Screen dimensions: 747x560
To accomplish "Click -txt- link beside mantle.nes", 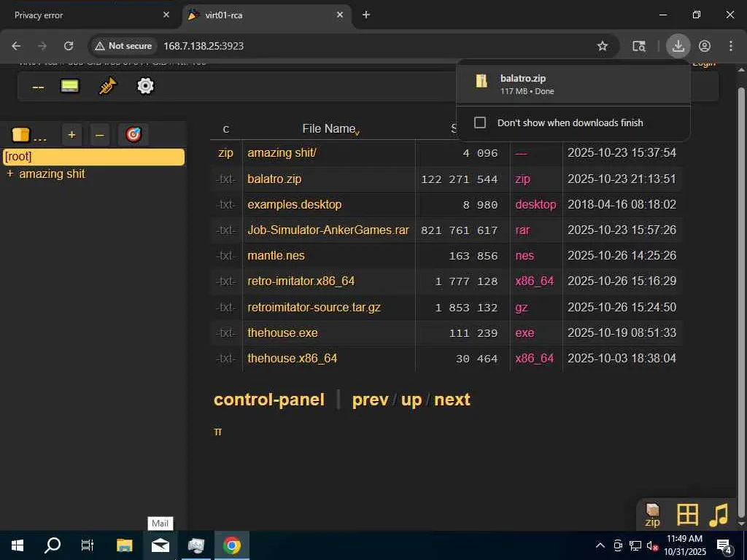I will click(226, 256).
